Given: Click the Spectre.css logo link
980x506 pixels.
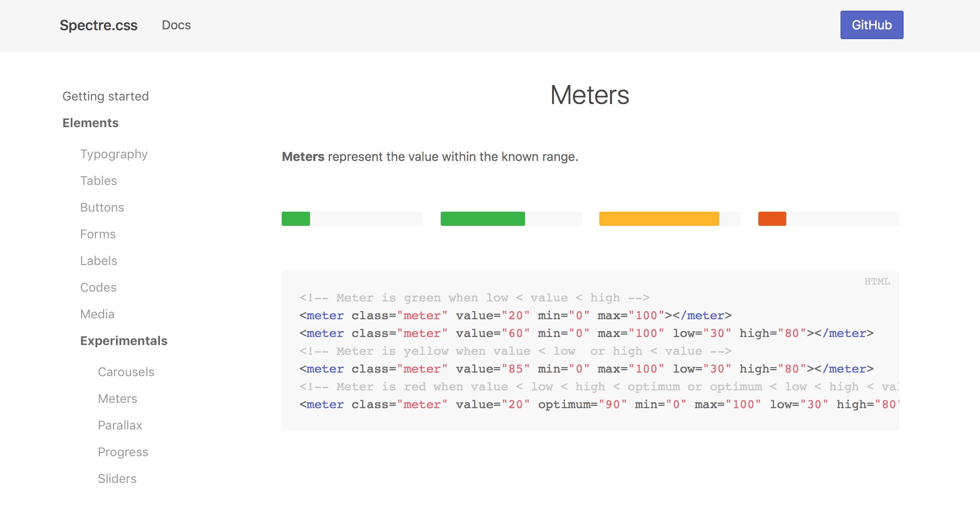Looking at the screenshot, I should tap(99, 25).
